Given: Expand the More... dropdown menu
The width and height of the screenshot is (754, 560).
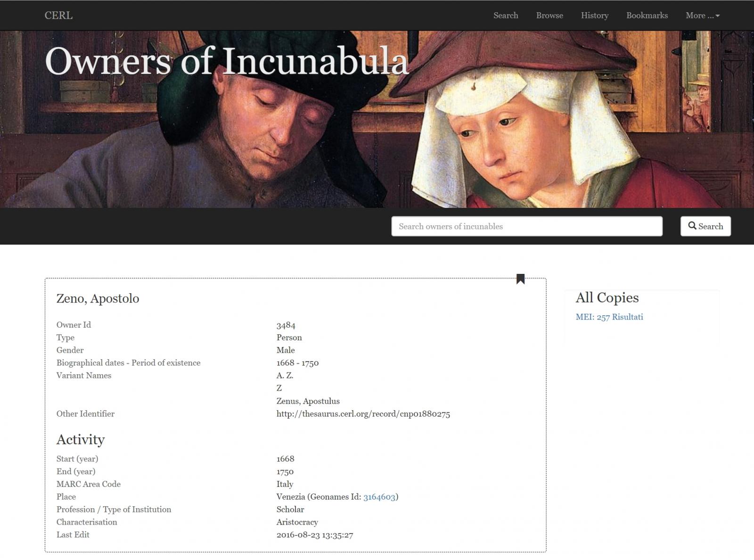Looking at the screenshot, I should (703, 15).
